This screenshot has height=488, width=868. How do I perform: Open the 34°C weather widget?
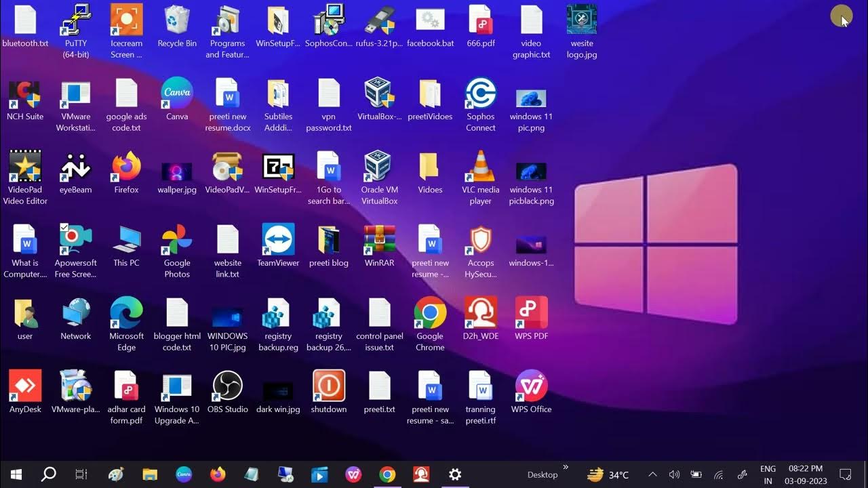click(x=608, y=474)
